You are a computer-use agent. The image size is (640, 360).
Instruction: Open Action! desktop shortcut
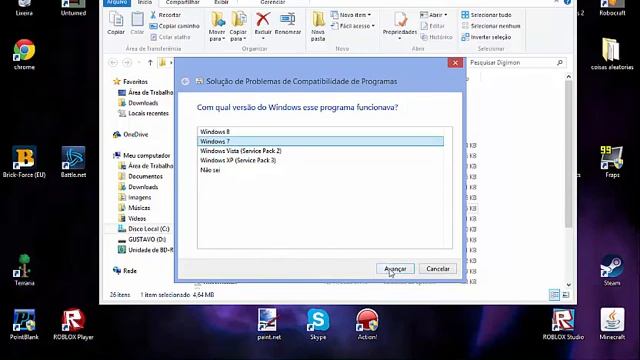pos(367,324)
